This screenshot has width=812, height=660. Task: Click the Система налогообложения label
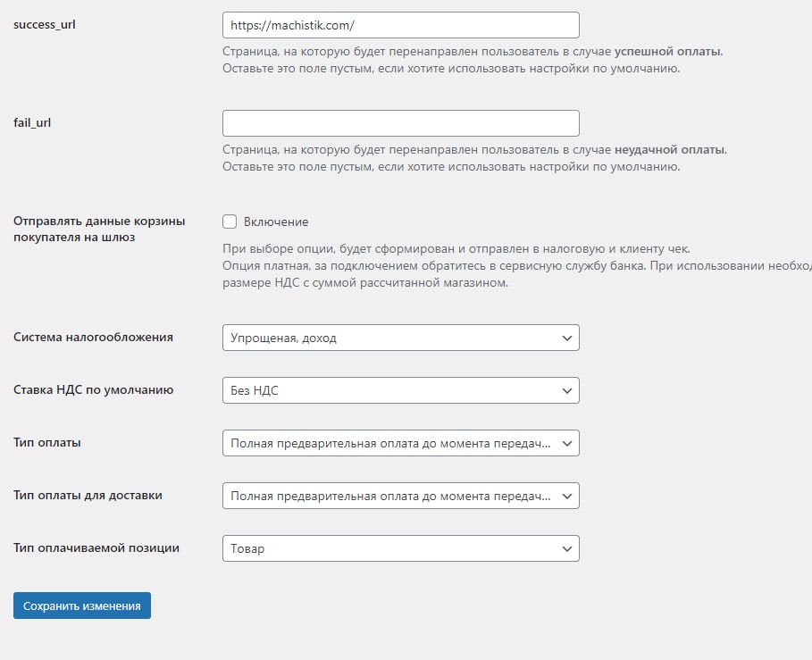pyautogui.click(x=93, y=337)
